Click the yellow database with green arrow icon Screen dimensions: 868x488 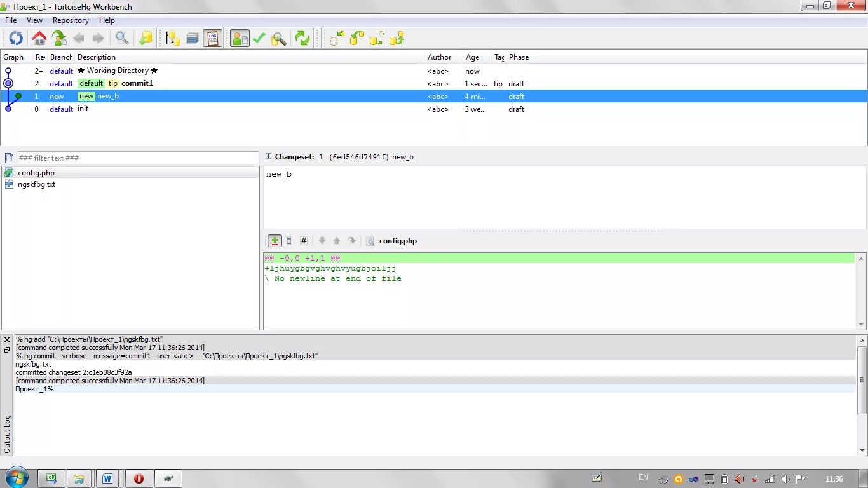pos(146,39)
